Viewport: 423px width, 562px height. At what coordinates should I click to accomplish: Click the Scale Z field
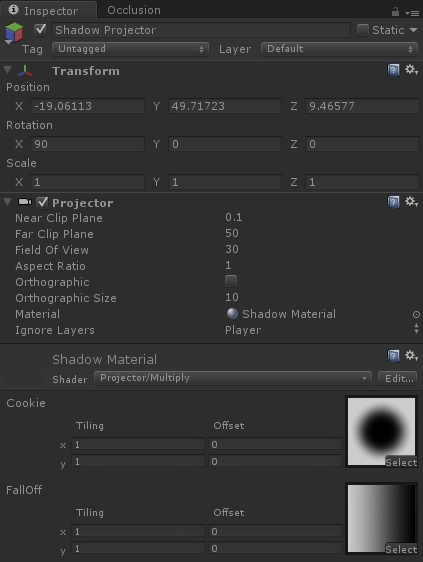tap(362, 182)
